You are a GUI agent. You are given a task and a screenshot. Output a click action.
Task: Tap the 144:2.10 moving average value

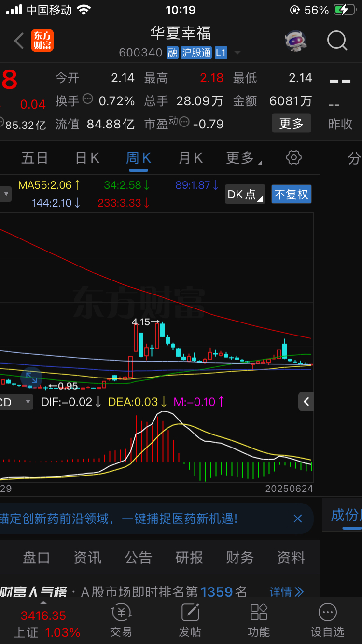click(x=56, y=203)
